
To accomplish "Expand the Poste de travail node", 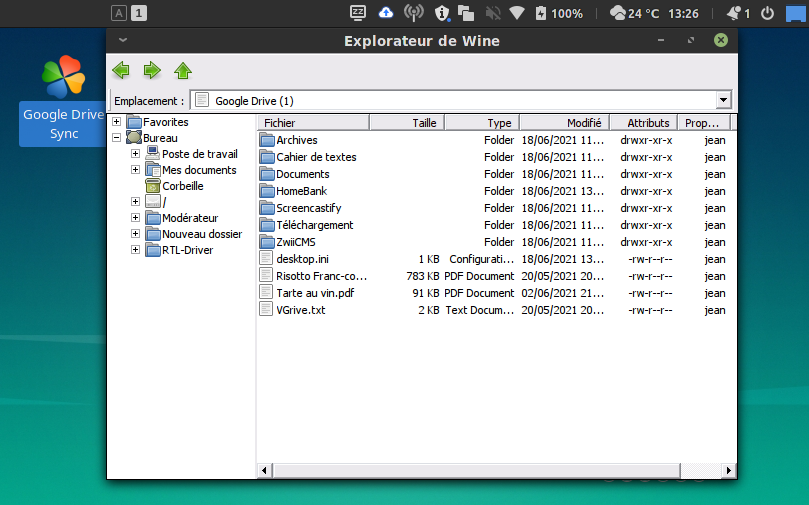I will (x=135, y=154).
